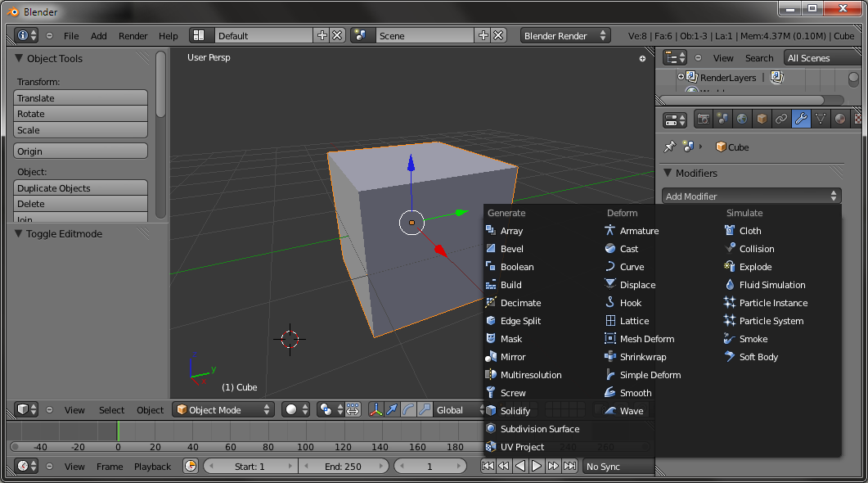
Task: Pin the properties context with pushpin
Action: click(669, 147)
